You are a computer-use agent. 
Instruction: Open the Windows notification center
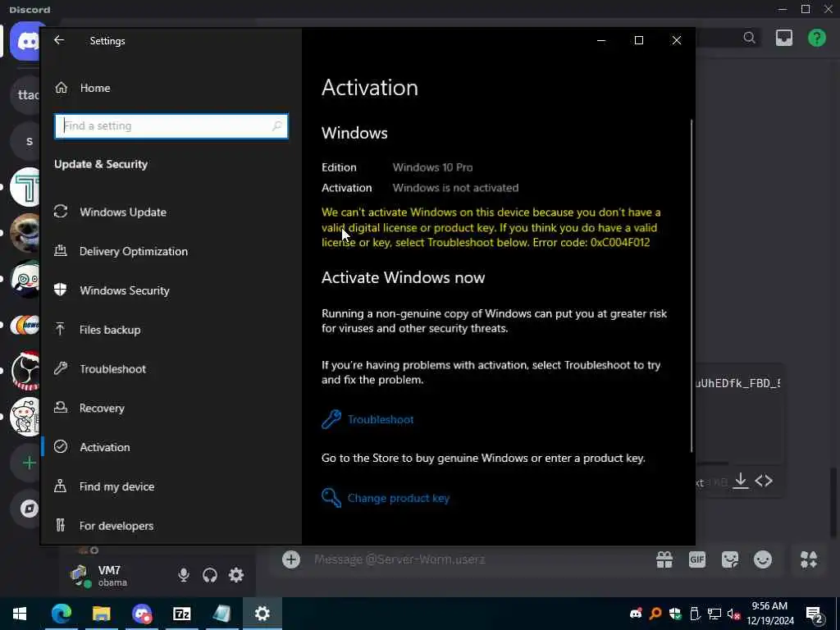(x=815, y=614)
